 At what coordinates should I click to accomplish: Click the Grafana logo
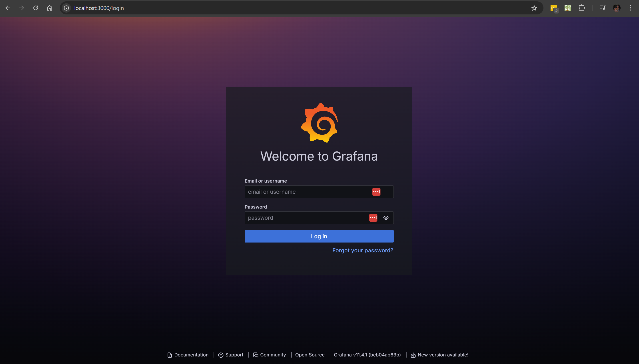pyautogui.click(x=319, y=123)
